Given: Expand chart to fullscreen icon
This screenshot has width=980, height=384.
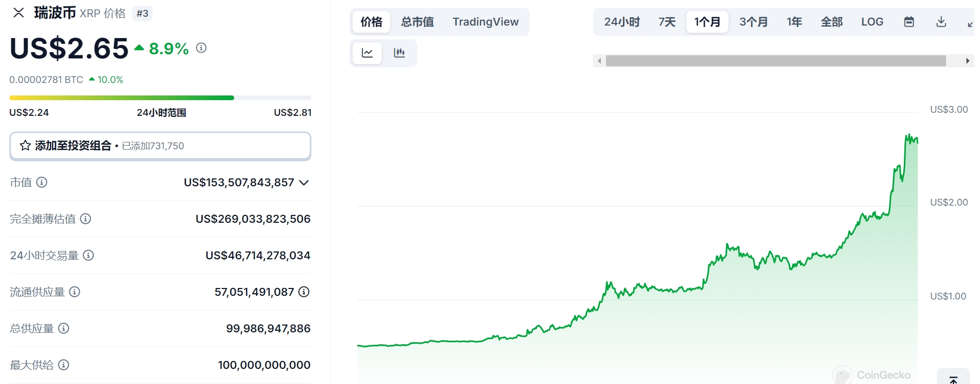Looking at the screenshot, I should pyautogui.click(x=970, y=24).
